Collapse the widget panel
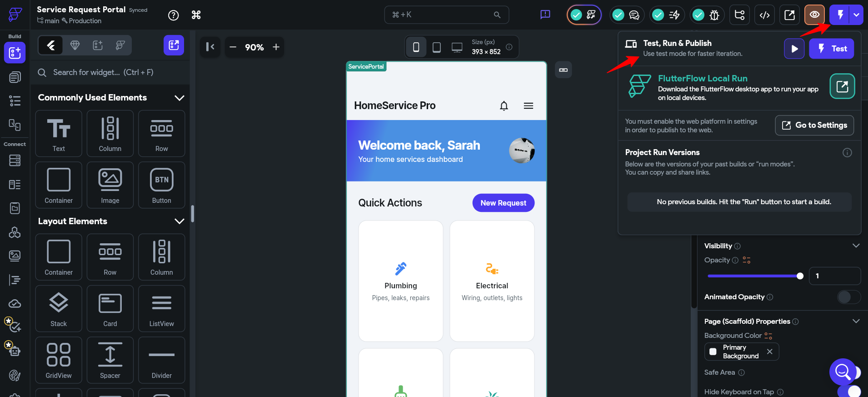Screen dimensions: 868x397 (x=210, y=47)
